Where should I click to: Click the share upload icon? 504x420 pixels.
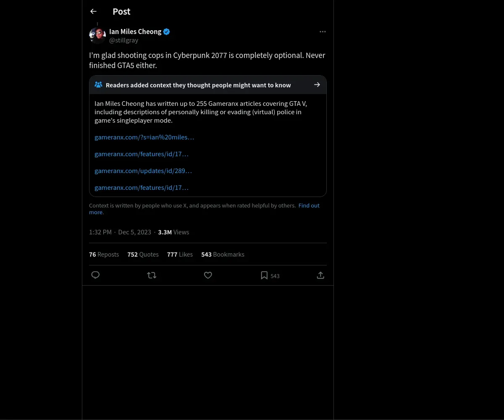pyautogui.click(x=320, y=275)
